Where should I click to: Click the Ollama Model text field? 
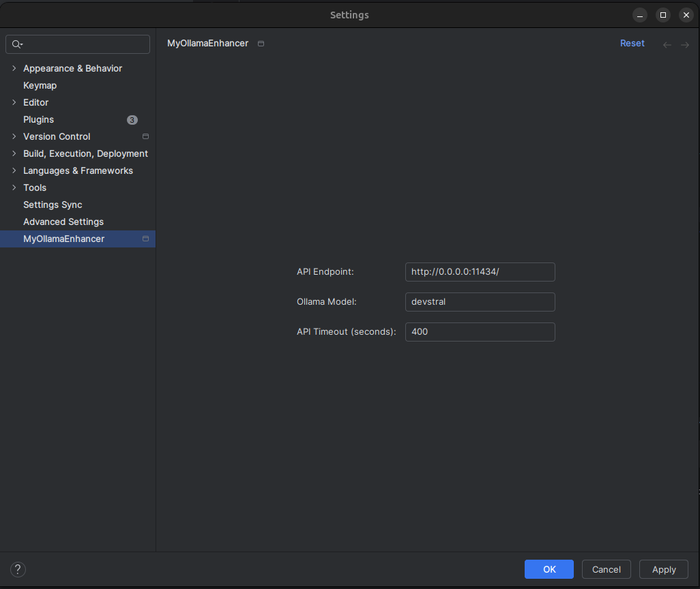pos(480,302)
